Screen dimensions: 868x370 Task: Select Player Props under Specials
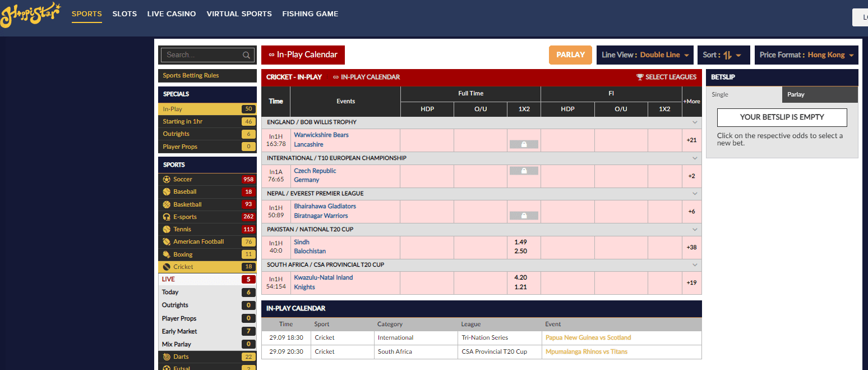pyautogui.click(x=207, y=147)
